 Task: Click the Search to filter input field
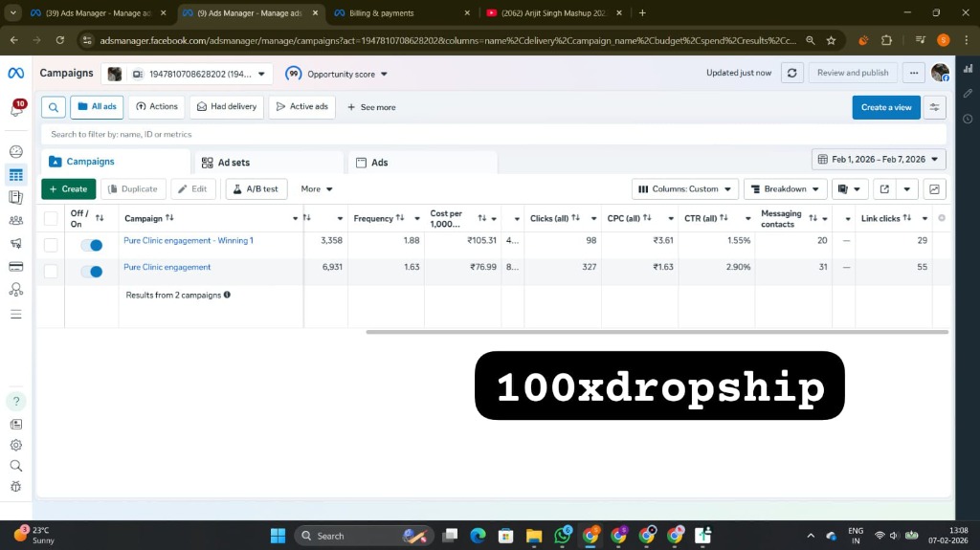point(494,134)
